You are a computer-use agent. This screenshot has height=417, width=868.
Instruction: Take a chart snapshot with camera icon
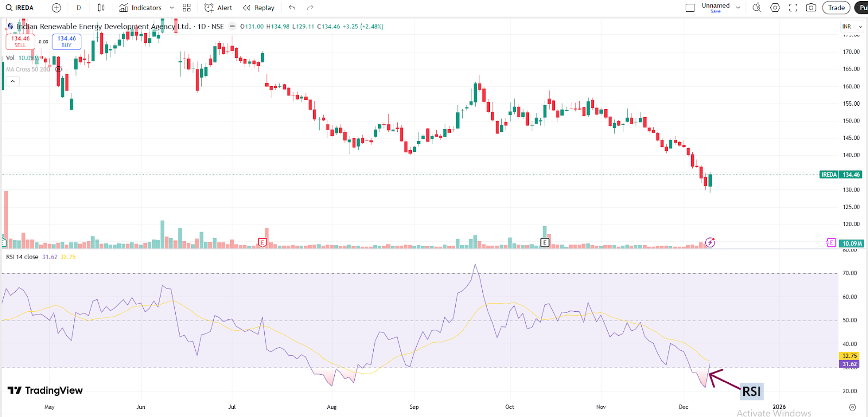pyautogui.click(x=811, y=8)
